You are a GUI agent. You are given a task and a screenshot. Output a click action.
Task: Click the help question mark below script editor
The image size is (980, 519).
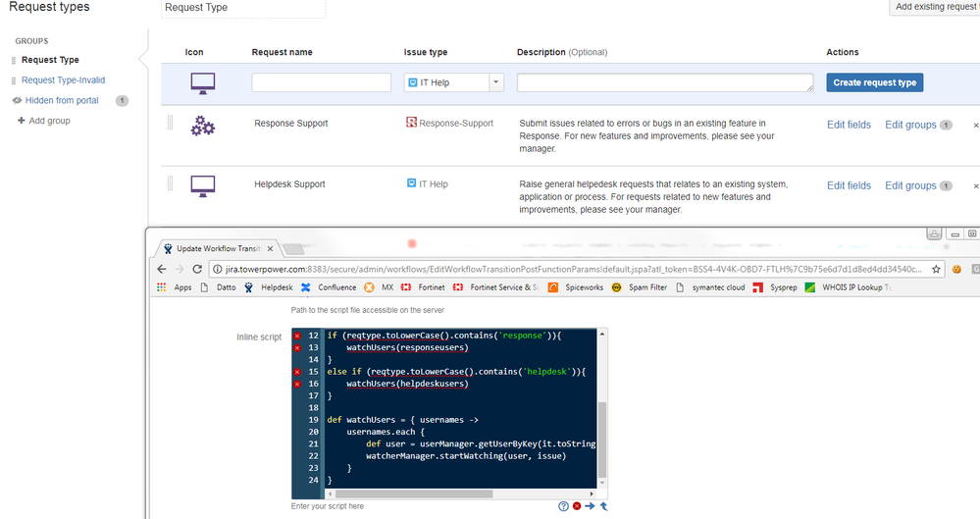click(x=563, y=506)
